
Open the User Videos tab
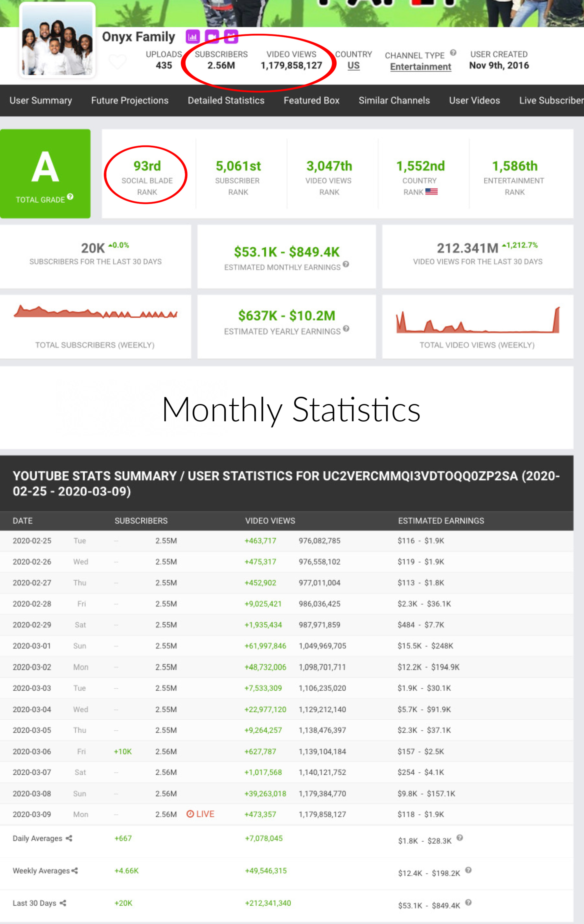(x=474, y=100)
